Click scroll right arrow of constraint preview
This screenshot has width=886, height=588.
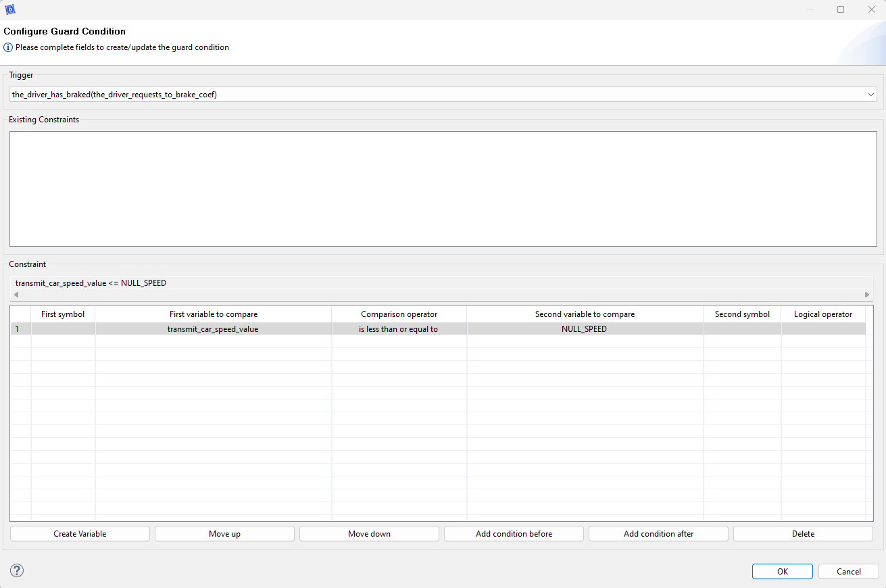point(867,295)
